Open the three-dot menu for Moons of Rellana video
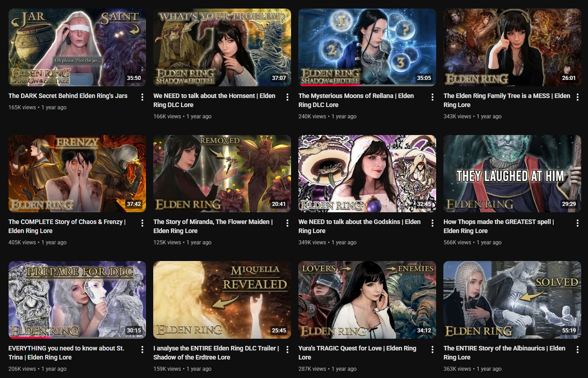Screen dimensions: 588x378 pyautogui.click(x=433, y=97)
